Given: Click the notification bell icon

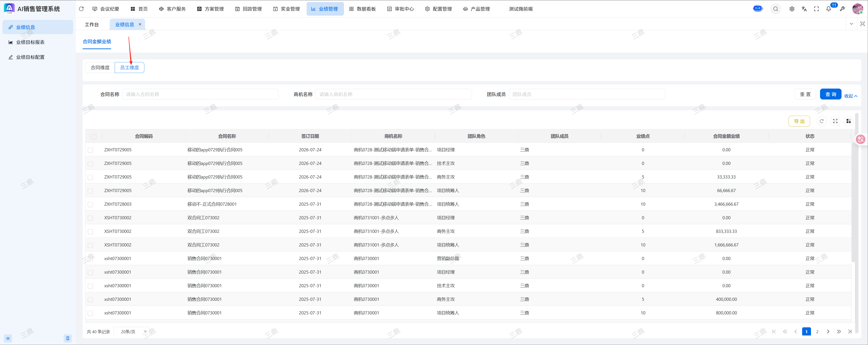Looking at the screenshot, I should (x=829, y=9).
